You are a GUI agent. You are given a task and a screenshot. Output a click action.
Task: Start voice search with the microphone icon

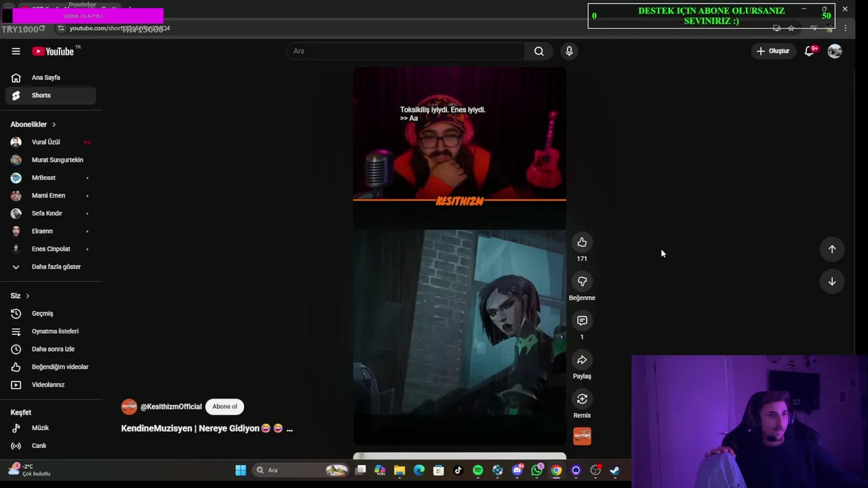click(x=569, y=51)
